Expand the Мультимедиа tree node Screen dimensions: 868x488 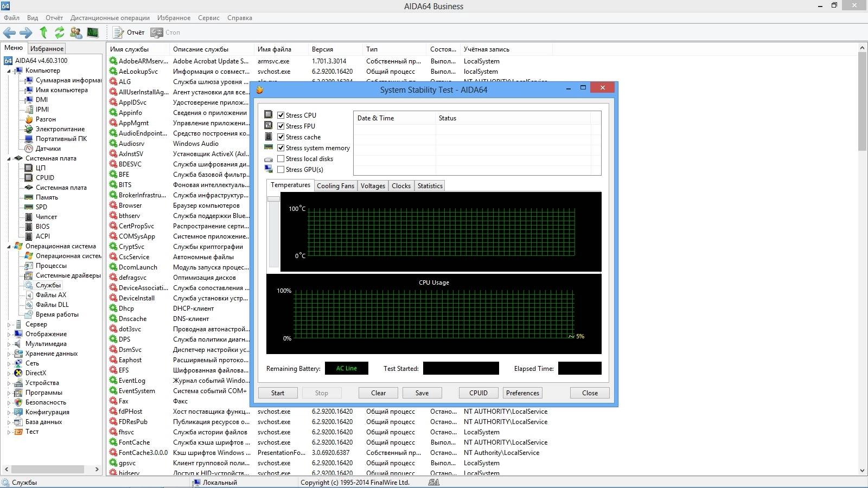tap(9, 344)
